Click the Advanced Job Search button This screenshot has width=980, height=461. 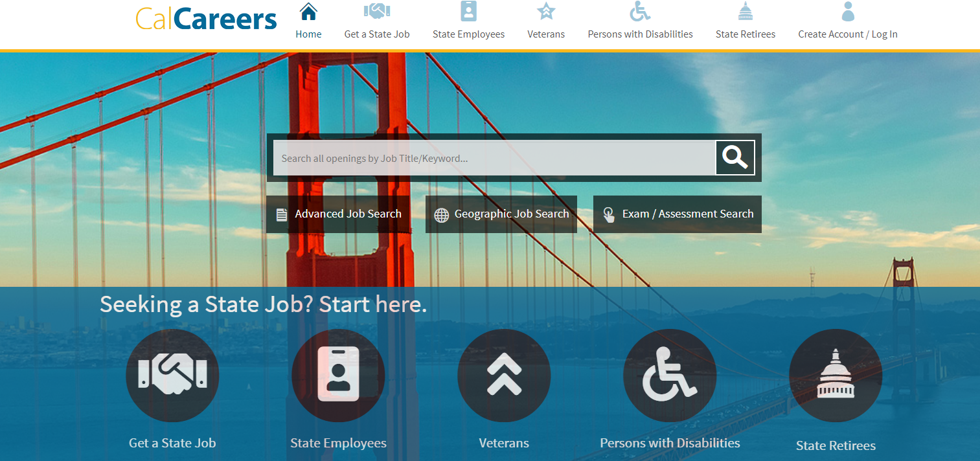tap(338, 214)
